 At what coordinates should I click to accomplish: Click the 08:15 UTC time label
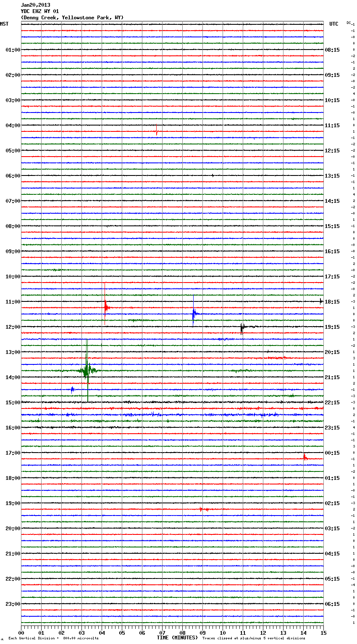(x=332, y=50)
